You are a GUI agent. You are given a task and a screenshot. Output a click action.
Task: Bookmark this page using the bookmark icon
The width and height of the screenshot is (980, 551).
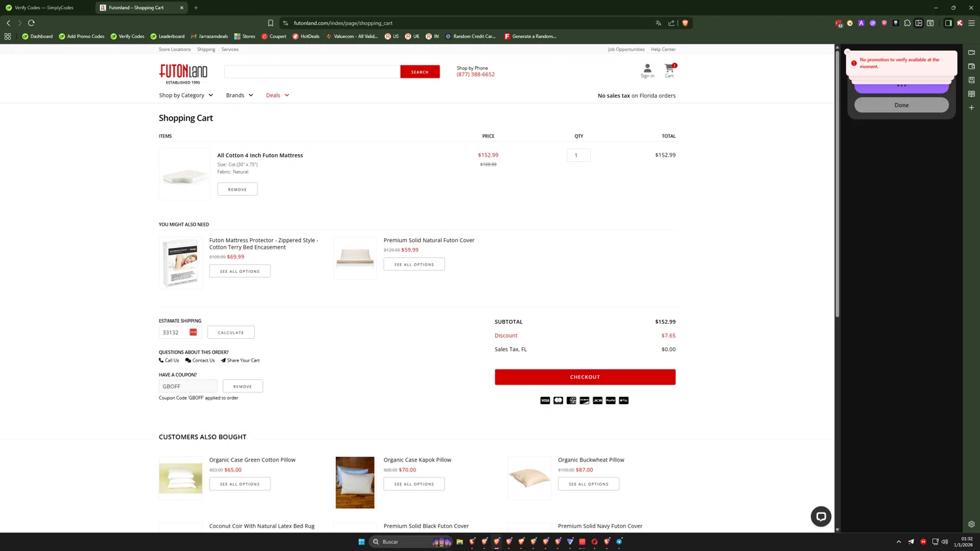tap(270, 23)
